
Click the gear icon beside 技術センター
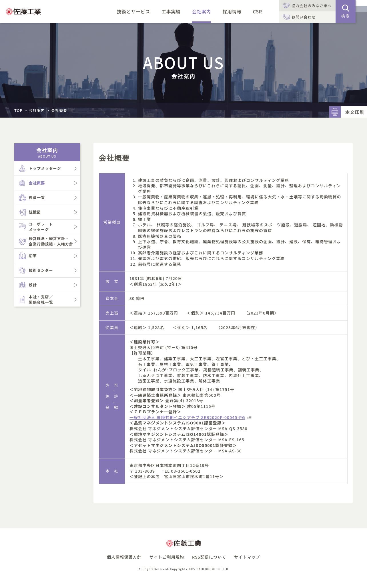point(22,270)
